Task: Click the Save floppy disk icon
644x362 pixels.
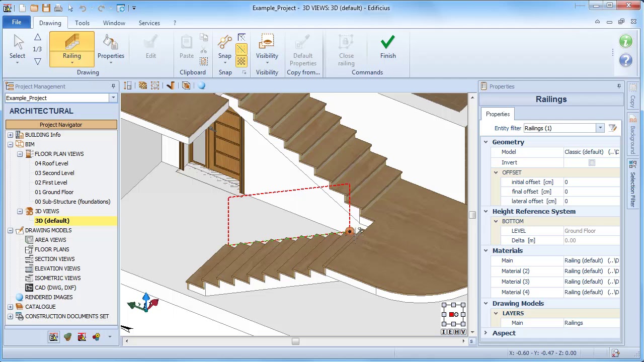Action: [46, 8]
